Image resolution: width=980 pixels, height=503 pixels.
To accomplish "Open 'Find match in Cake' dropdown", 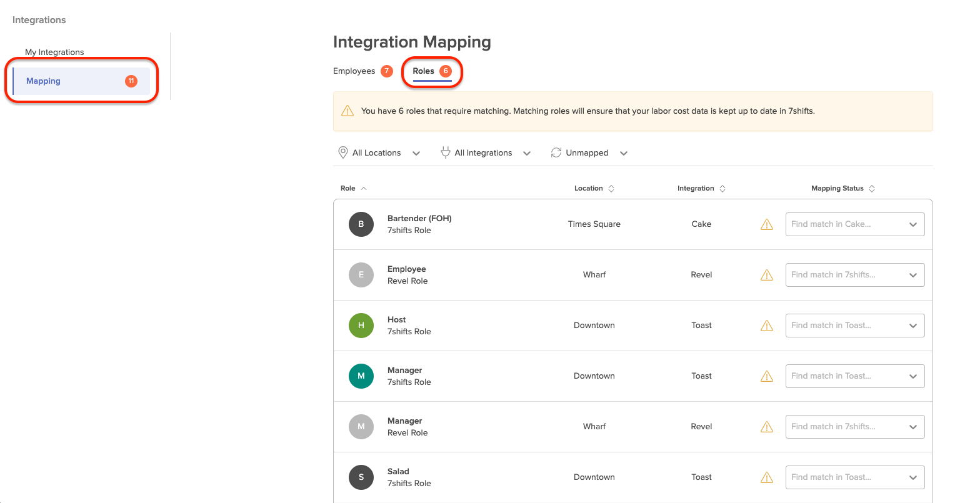I will pos(854,224).
